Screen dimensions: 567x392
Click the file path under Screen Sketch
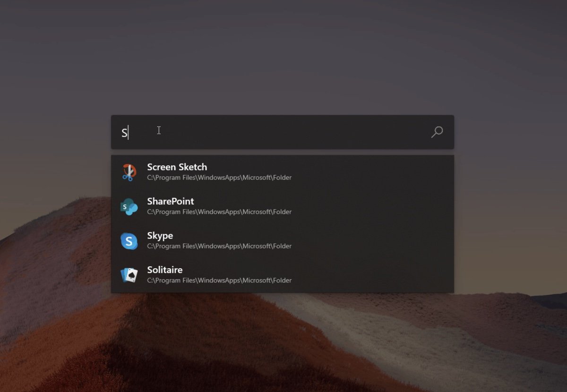point(219,178)
